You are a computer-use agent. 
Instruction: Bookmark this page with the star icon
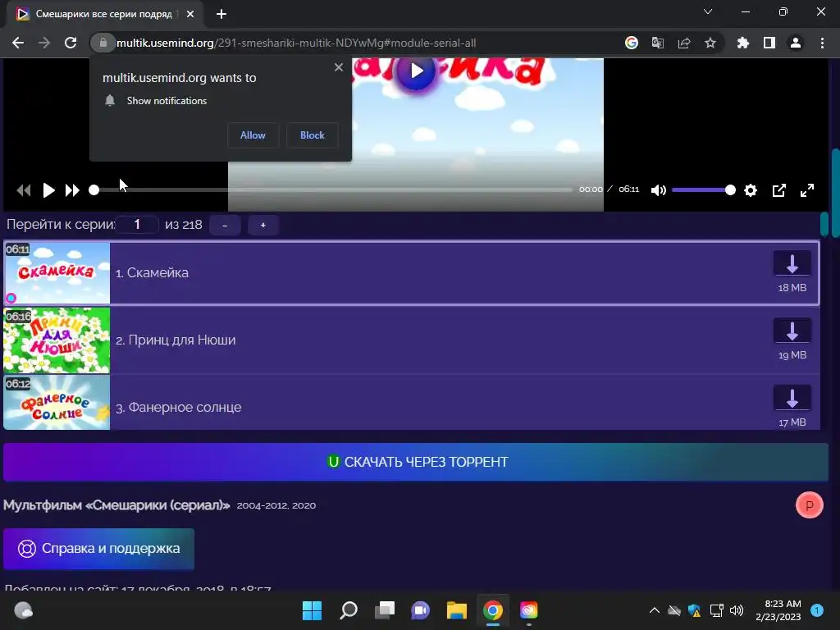[710, 43]
